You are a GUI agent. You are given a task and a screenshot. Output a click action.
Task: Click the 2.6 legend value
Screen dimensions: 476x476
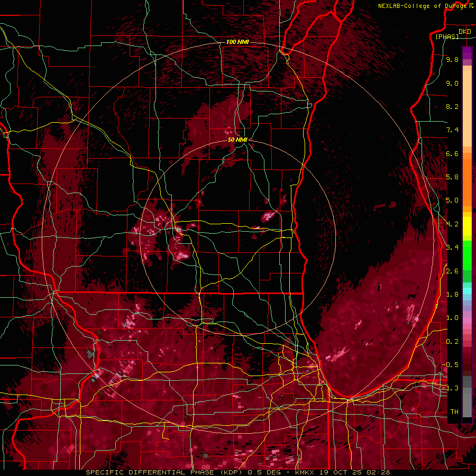pos(452,271)
